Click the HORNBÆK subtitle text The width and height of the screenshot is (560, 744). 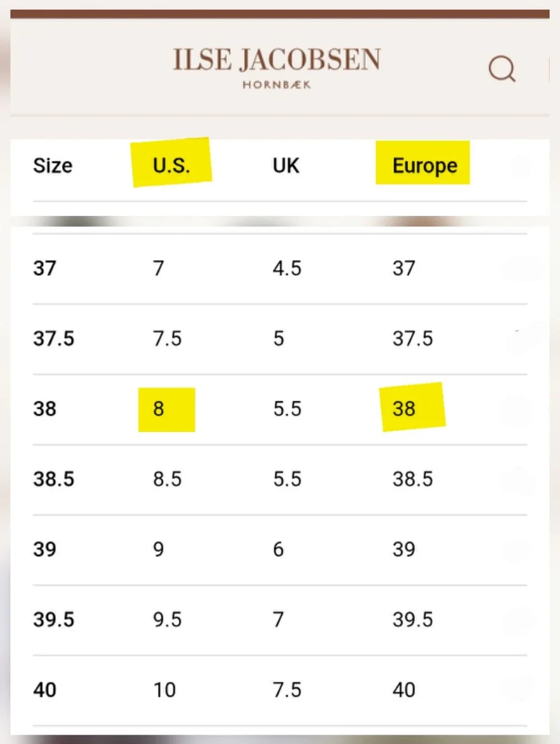(x=277, y=85)
